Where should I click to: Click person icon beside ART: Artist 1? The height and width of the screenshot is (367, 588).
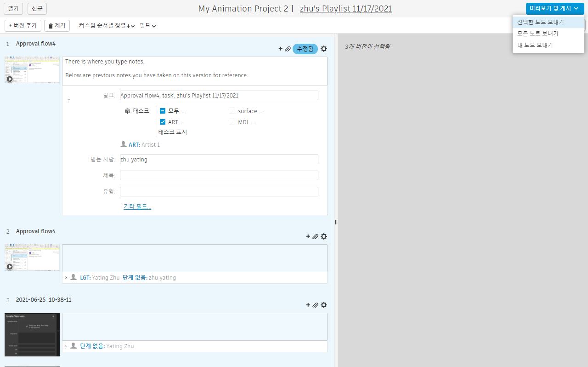pos(123,144)
